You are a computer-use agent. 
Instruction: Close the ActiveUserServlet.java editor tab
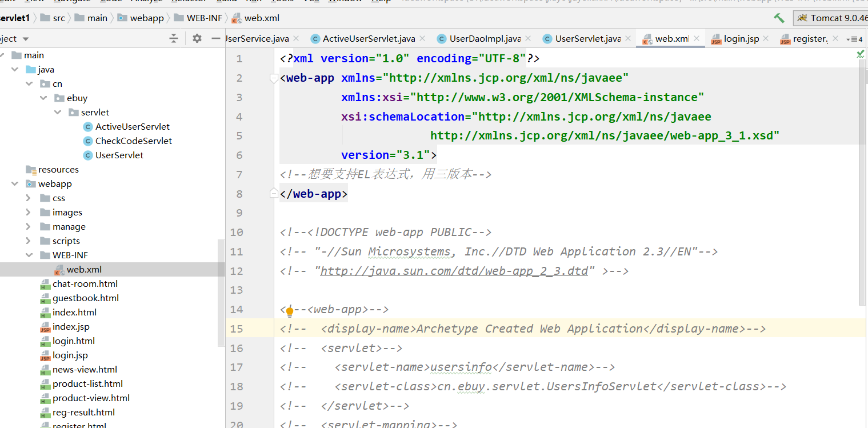422,38
